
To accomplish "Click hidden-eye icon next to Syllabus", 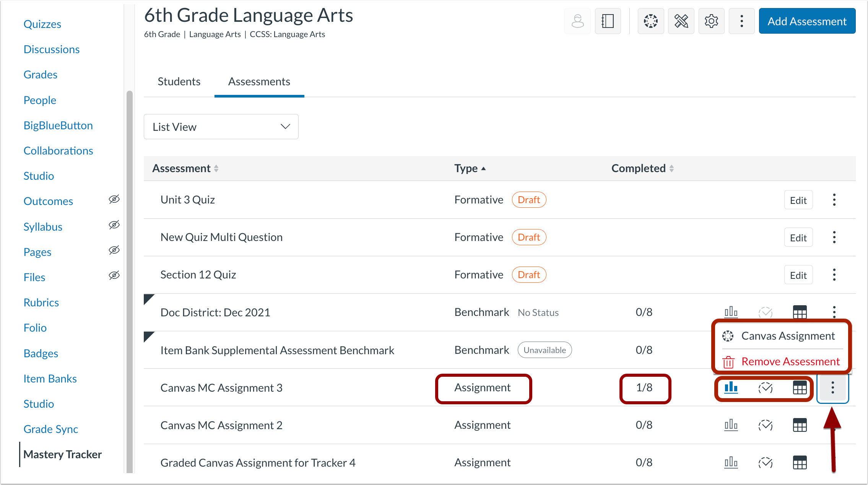I will click(x=114, y=225).
